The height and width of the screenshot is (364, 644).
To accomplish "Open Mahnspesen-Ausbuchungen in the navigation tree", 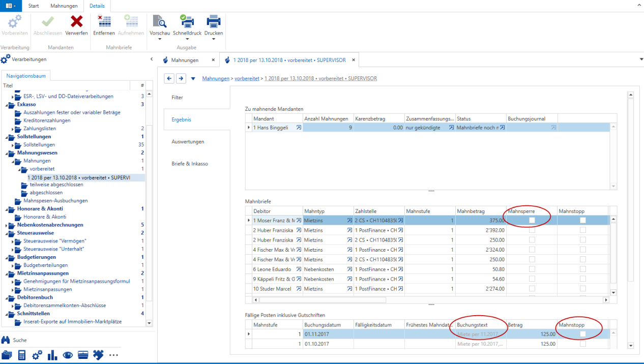I will point(55,201).
